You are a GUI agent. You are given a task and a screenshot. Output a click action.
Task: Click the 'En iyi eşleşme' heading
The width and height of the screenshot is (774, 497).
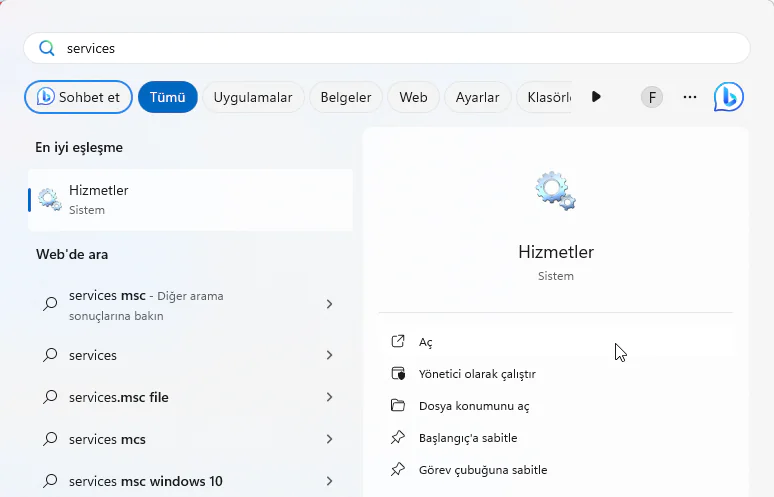[x=79, y=148]
